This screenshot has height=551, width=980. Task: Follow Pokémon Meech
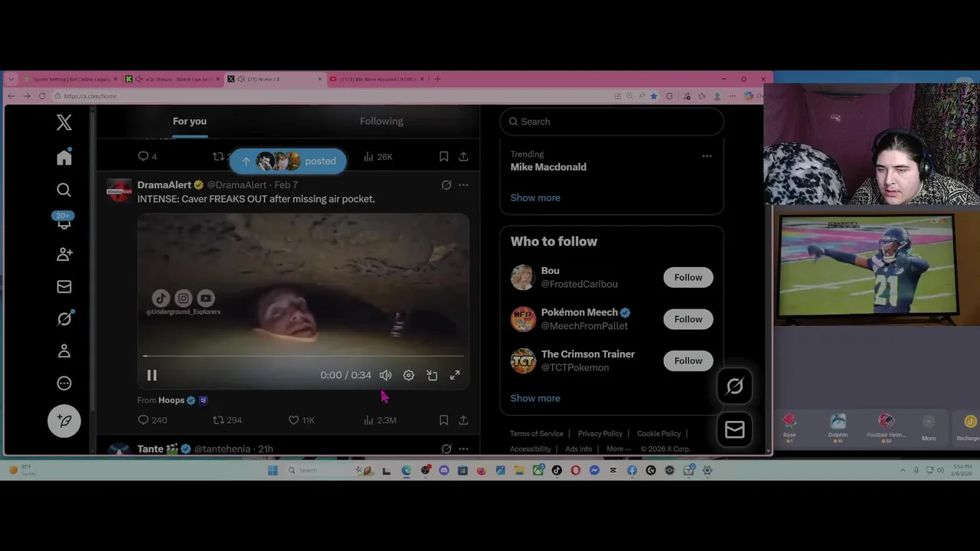688,319
